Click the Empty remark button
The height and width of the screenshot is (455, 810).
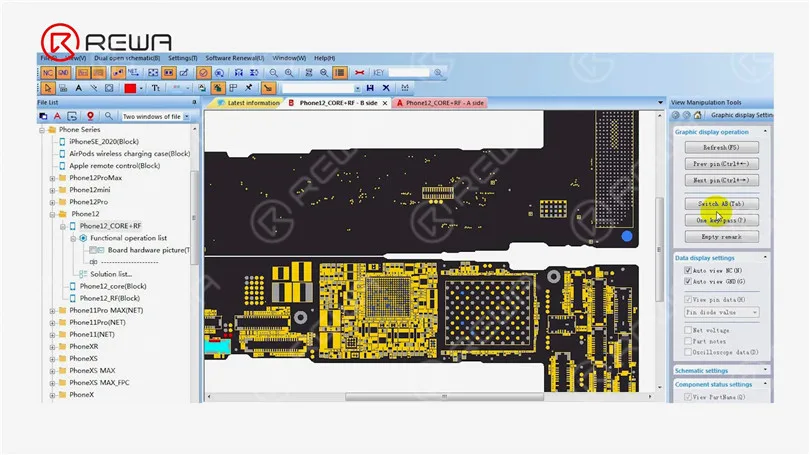coord(722,237)
